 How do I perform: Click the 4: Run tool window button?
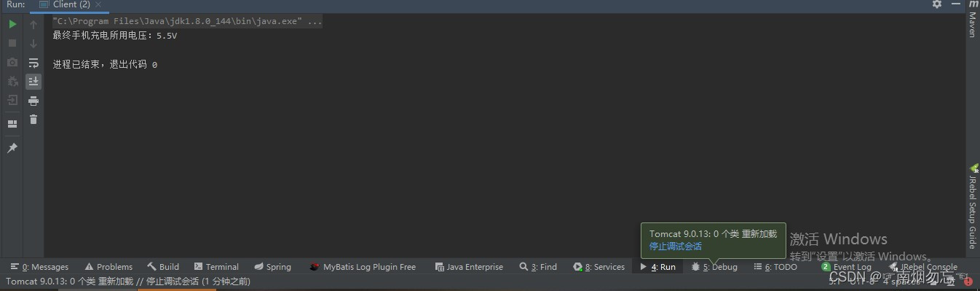pos(657,267)
